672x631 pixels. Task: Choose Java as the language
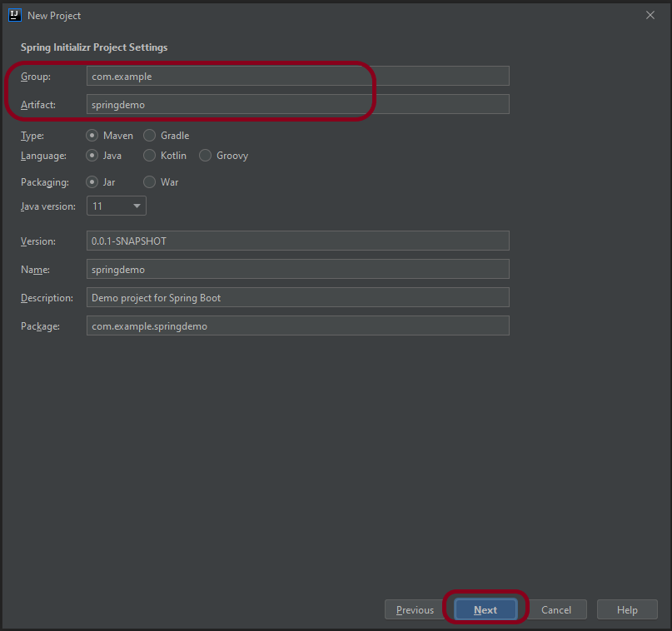tap(92, 156)
